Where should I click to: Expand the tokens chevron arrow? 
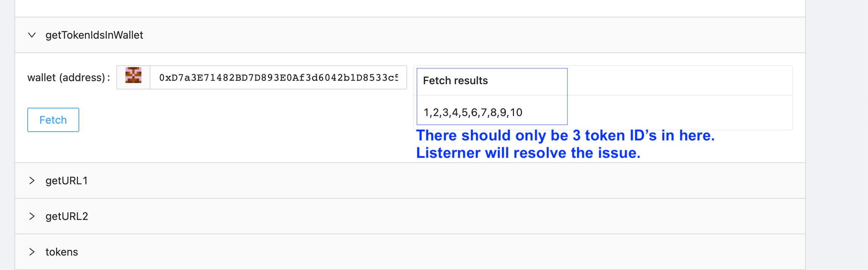(x=32, y=252)
